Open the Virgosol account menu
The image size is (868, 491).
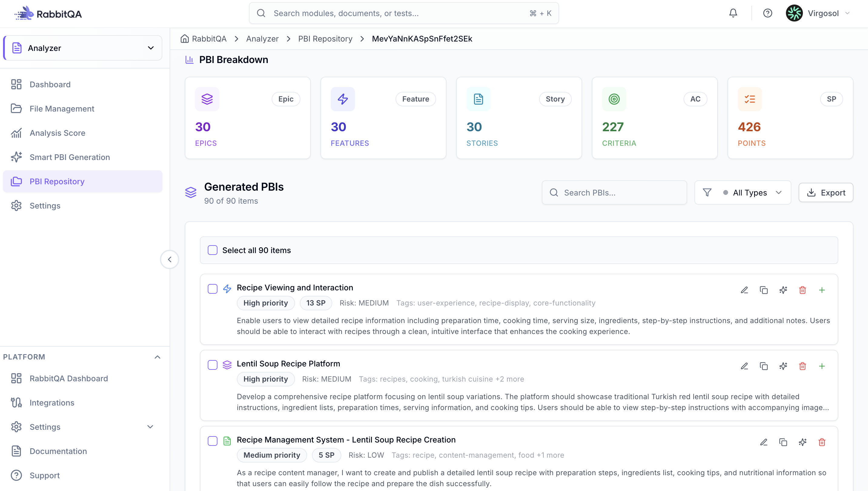(x=818, y=13)
